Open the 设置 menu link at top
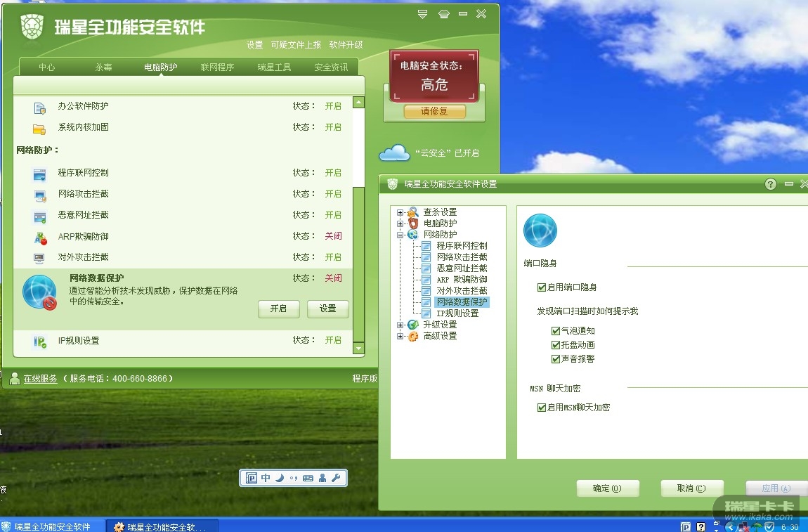The height and width of the screenshot is (532, 808). 254,45
